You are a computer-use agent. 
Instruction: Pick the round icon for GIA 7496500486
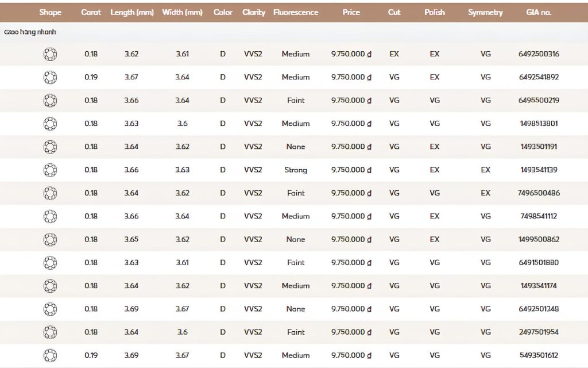click(50, 193)
